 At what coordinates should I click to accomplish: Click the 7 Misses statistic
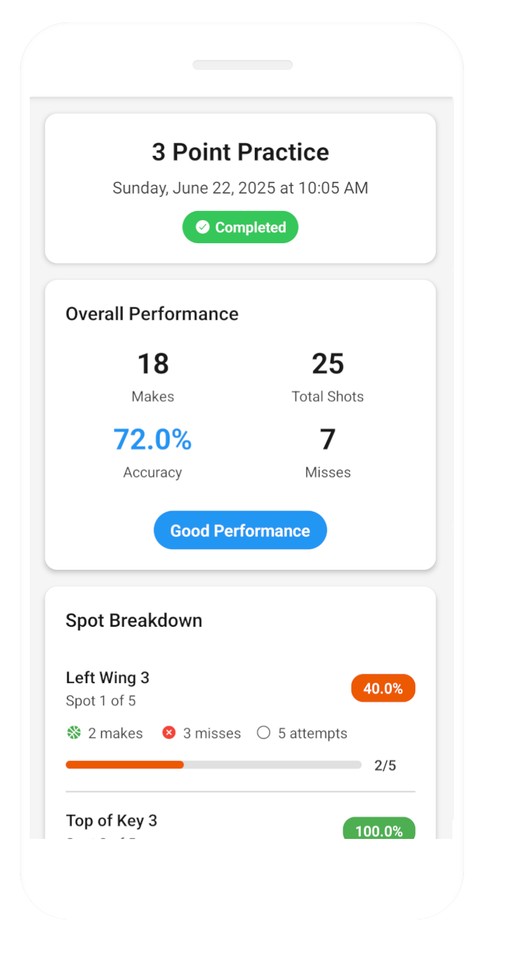327,439
